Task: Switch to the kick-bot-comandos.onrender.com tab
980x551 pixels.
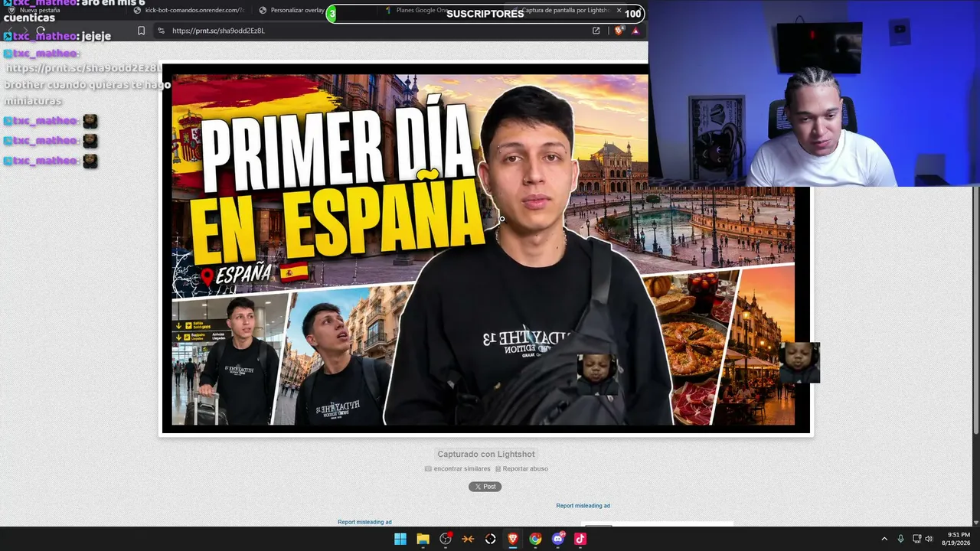Action: (x=189, y=11)
